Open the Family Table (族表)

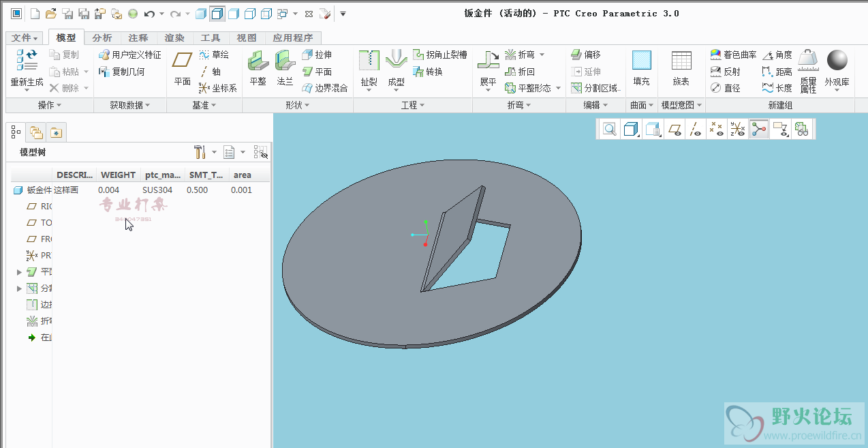tap(681, 68)
